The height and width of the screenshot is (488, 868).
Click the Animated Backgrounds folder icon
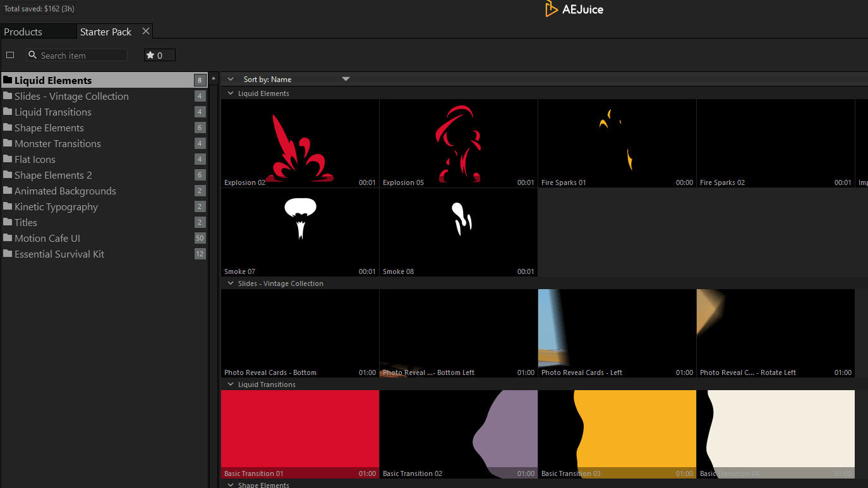(x=8, y=191)
